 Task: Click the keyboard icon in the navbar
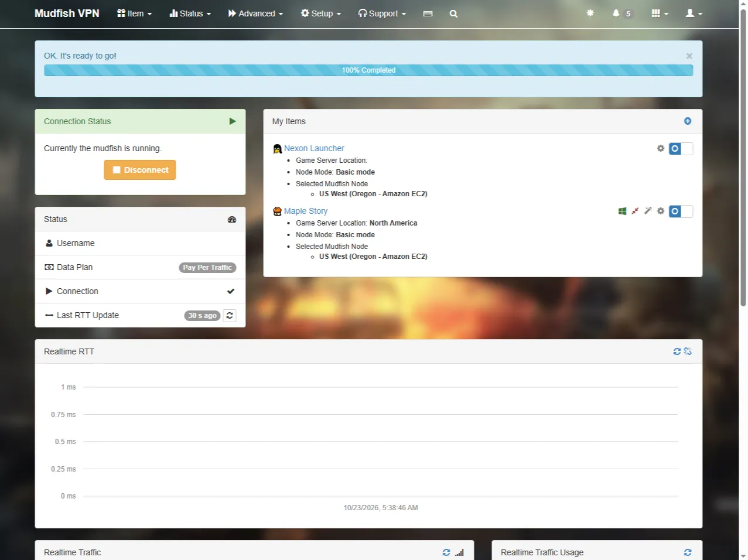[x=428, y=13]
